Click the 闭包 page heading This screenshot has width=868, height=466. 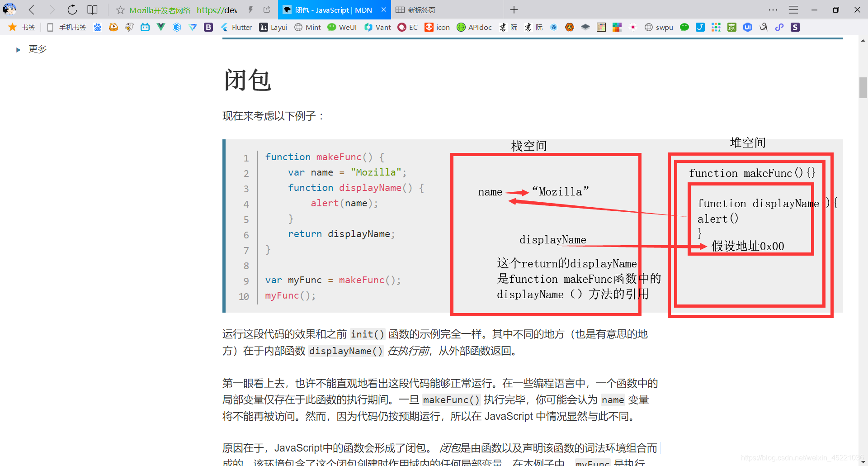247,80
